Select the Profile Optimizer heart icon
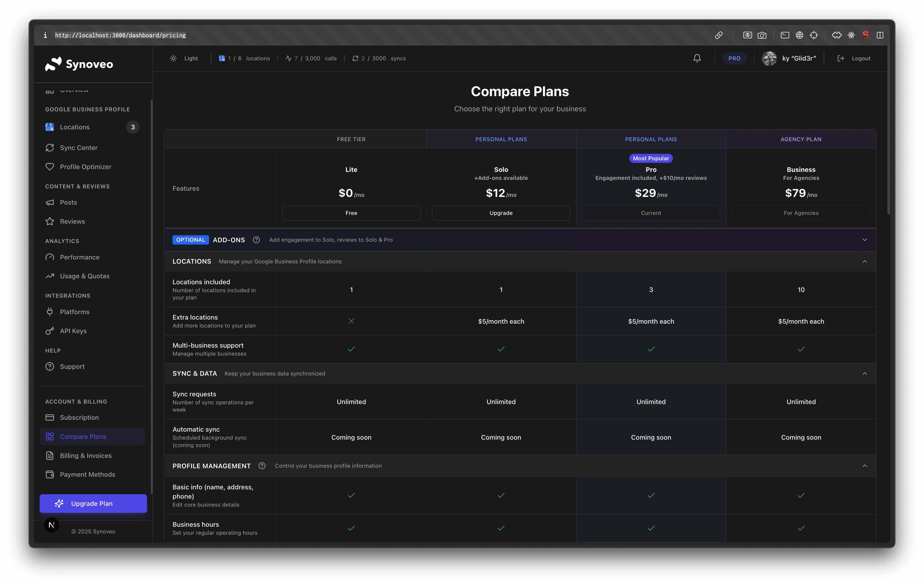Image resolution: width=924 pixels, height=586 pixels. (x=50, y=166)
